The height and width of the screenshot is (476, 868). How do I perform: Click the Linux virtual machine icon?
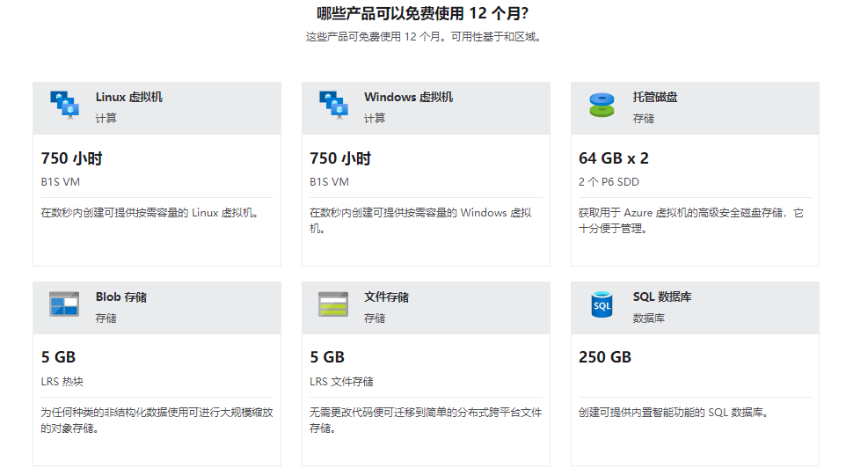click(64, 105)
